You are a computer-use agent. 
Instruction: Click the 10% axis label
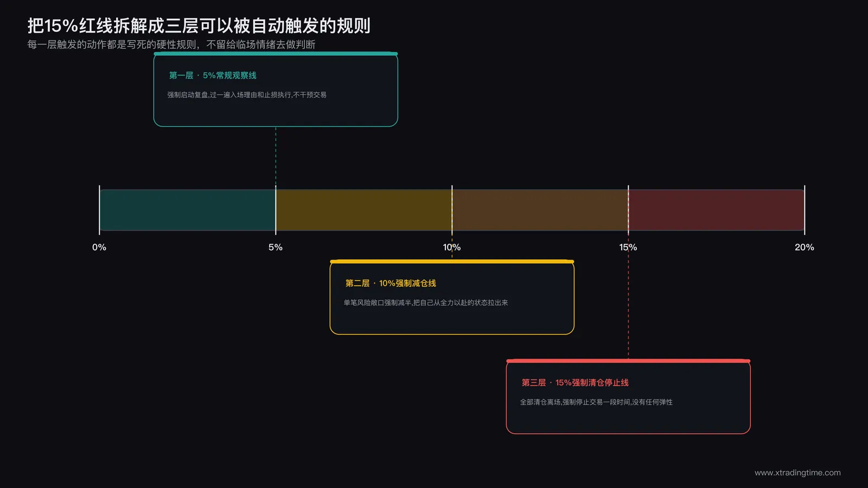(452, 247)
